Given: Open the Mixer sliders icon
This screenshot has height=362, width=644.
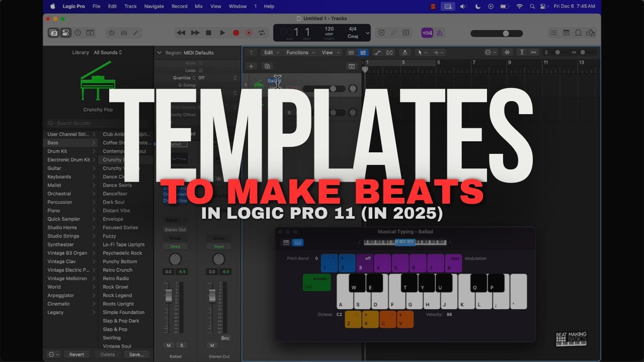Looking at the screenshot, I should tap(123, 33).
